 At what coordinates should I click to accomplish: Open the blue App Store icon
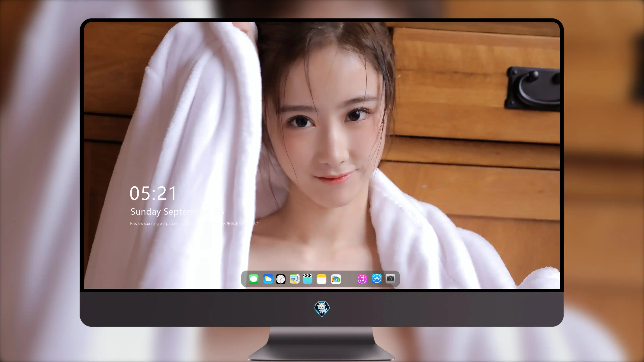click(377, 279)
